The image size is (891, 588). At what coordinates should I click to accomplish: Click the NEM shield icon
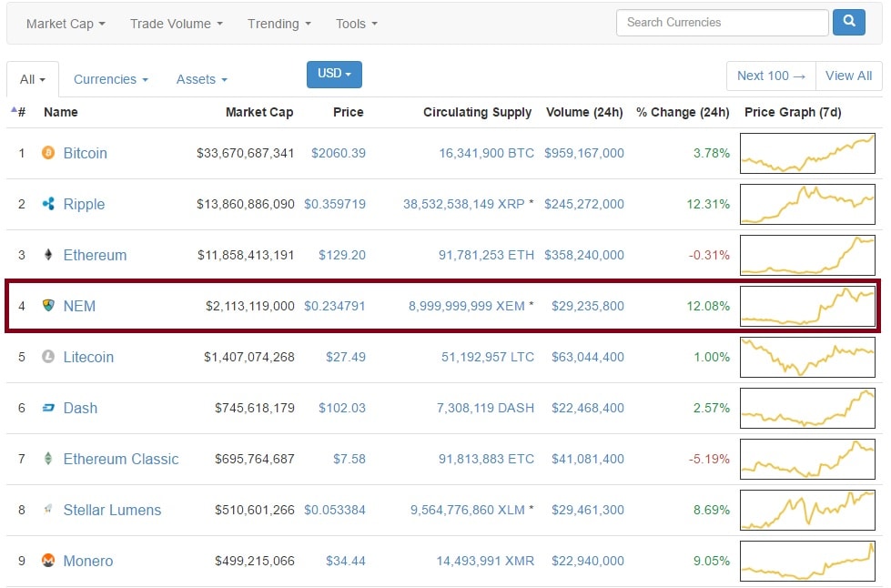coord(48,306)
